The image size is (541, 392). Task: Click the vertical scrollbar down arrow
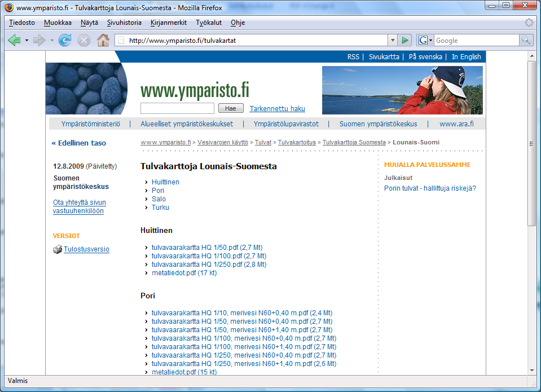point(531,371)
